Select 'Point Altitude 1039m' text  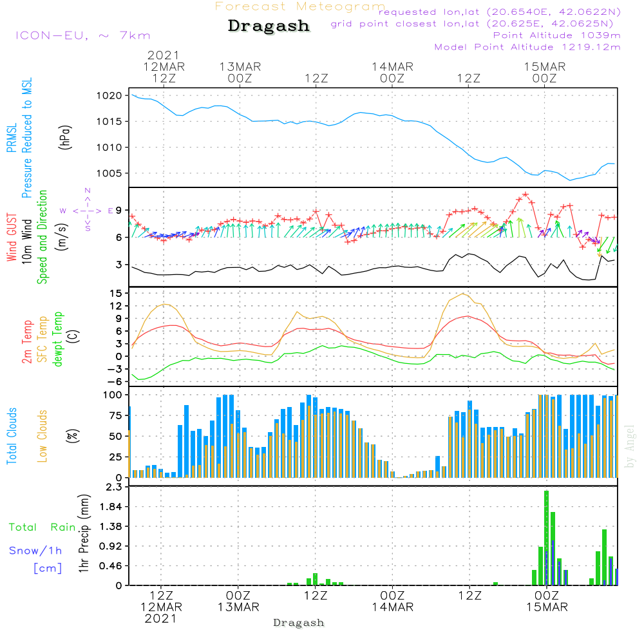coord(556,35)
